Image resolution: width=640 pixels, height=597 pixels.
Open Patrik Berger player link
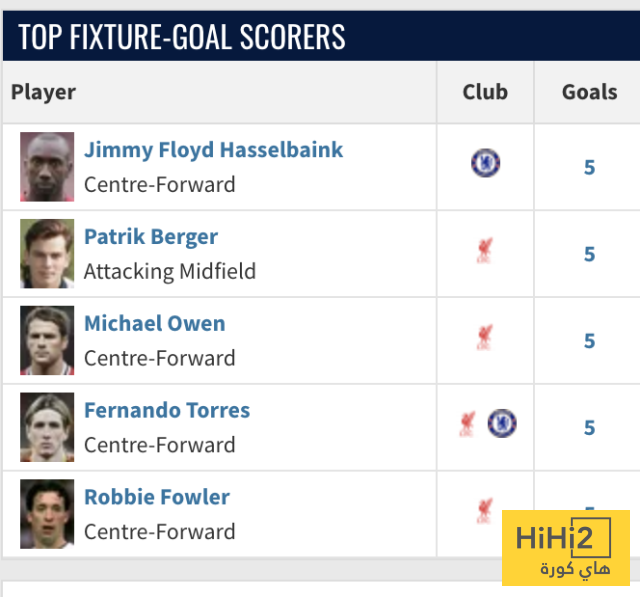(x=151, y=237)
